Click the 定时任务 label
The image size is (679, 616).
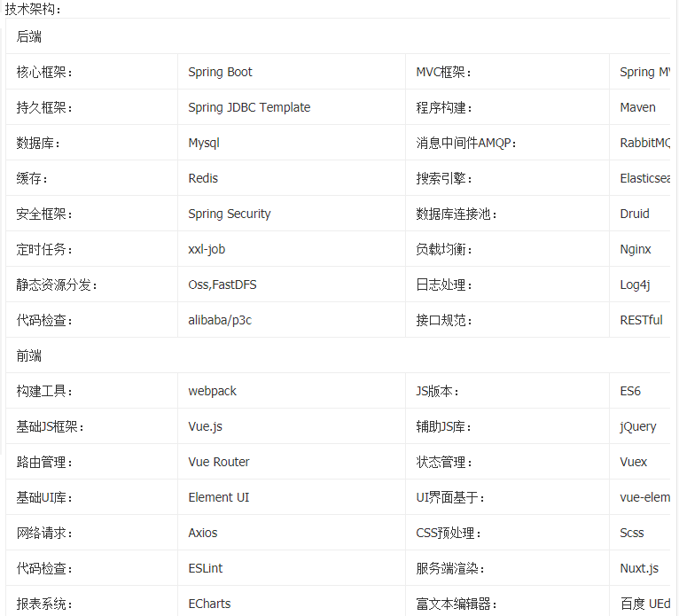44,249
